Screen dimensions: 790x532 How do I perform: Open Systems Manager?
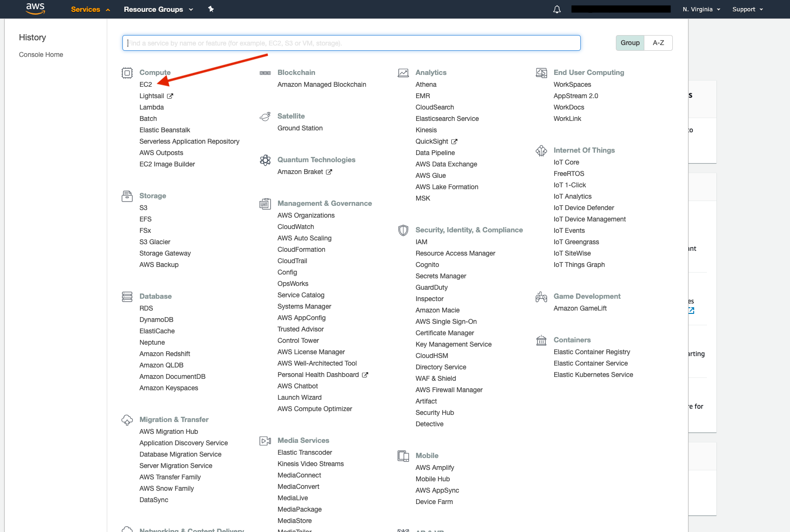click(304, 306)
